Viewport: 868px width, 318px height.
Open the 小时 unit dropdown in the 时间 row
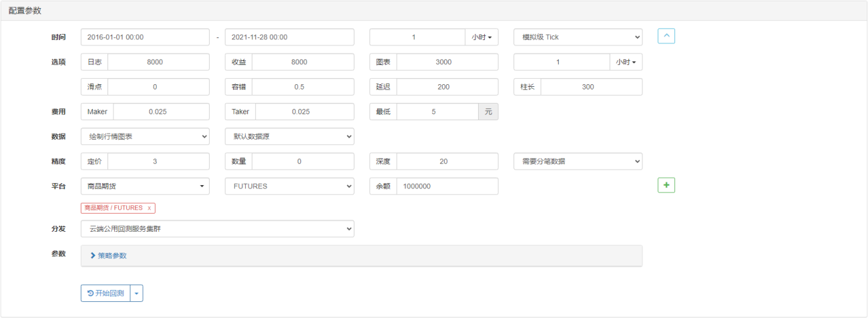(x=481, y=37)
